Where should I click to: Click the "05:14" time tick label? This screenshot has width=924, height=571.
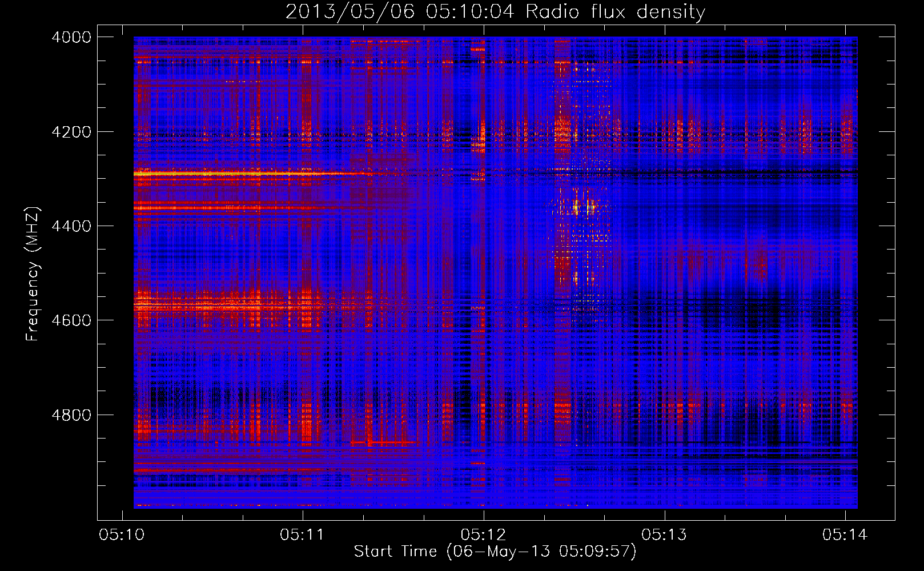[x=845, y=535]
